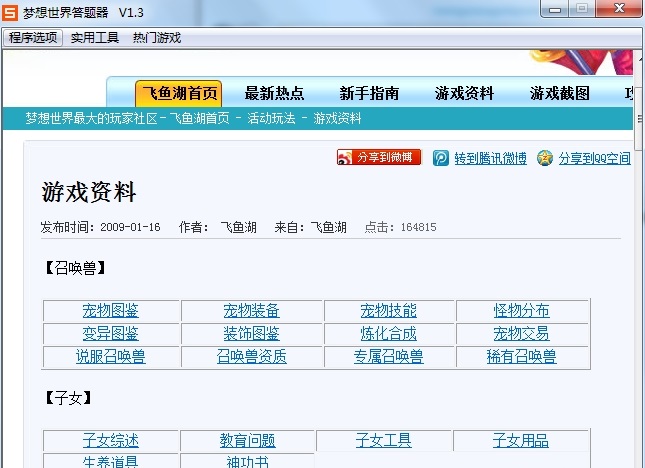Click the 游戏资料 article heading
This screenshot has height=468, width=645.
pos(89,192)
